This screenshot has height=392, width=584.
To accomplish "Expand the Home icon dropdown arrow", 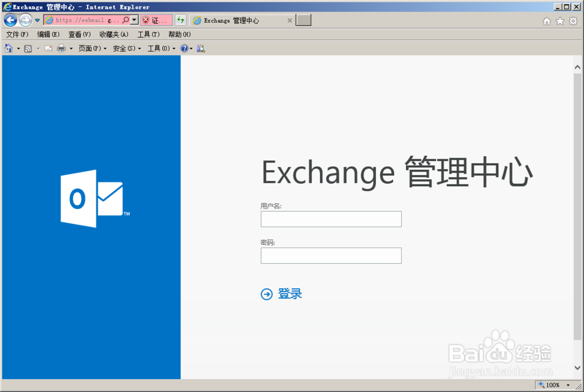I will point(18,48).
